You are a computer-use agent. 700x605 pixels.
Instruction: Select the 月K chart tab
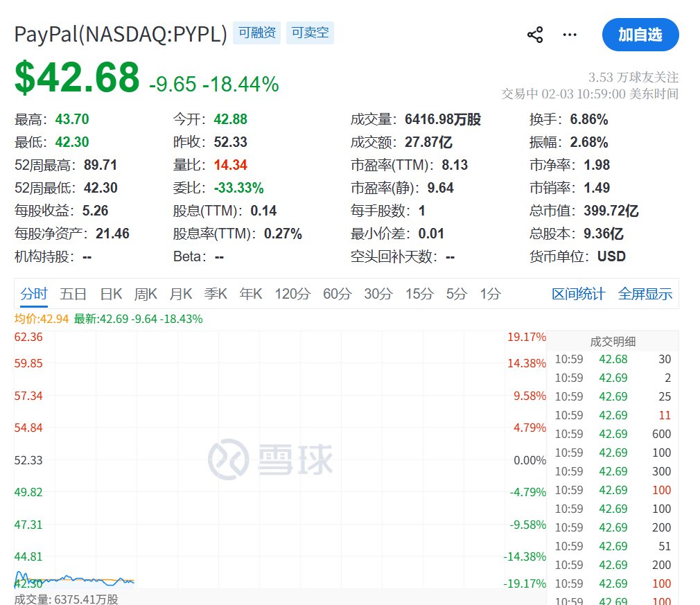tap(181, 294)
